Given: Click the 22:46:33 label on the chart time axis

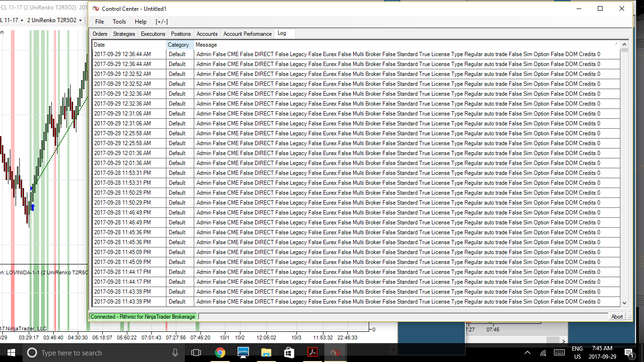Looking at the screenshot, I should pyautogui.click(x=347, y=337).
